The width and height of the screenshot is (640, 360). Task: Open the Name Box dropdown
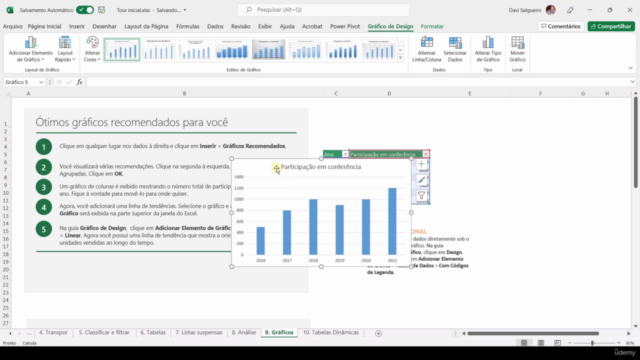[41, 82]
